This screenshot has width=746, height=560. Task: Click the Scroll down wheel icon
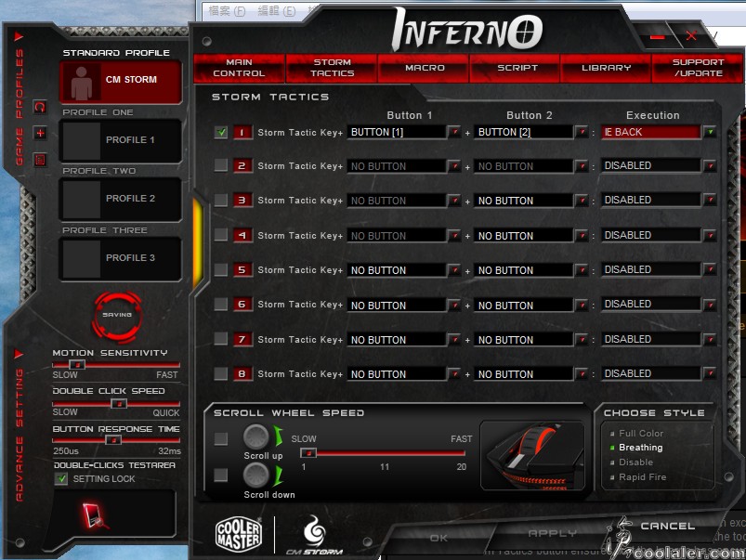point(256,475)
